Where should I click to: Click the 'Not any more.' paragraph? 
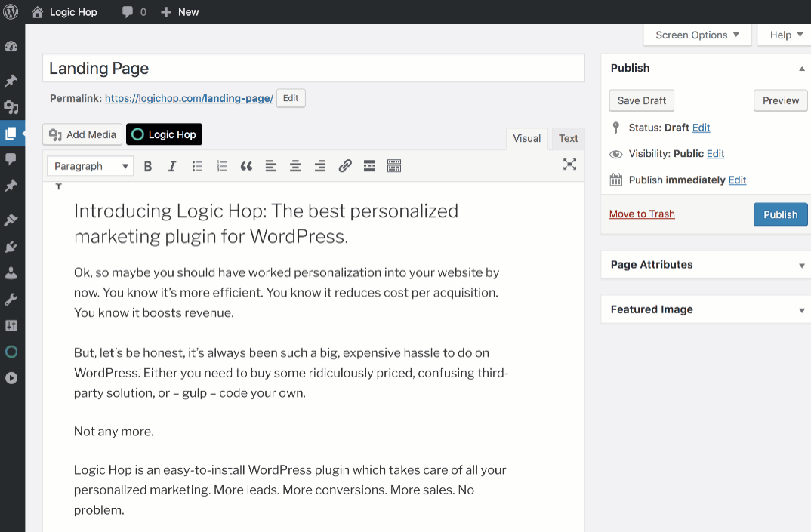click(114, 432)
